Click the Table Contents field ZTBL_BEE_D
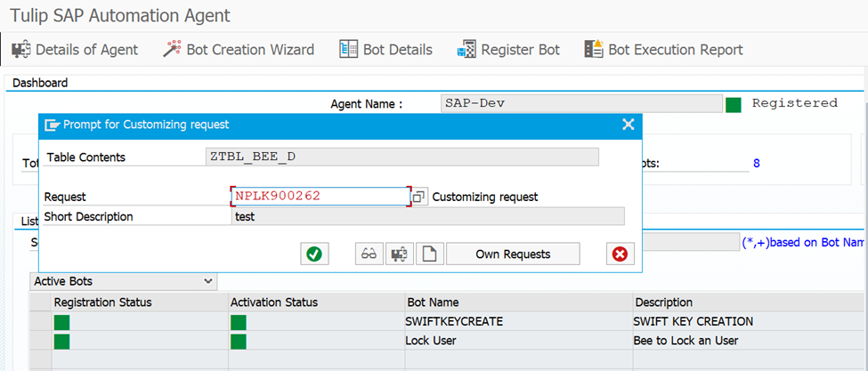Screen dimensions: 868x371 402,157
